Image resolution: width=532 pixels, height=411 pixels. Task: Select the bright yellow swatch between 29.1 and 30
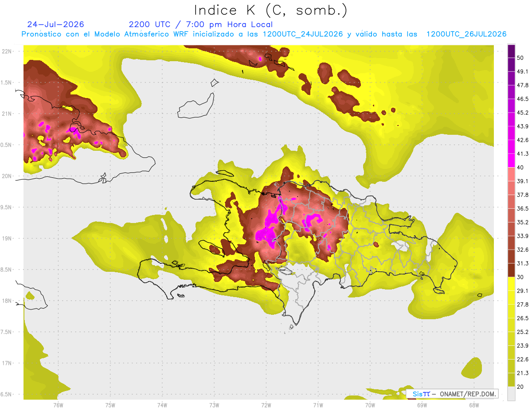click(x=511, y=284)
